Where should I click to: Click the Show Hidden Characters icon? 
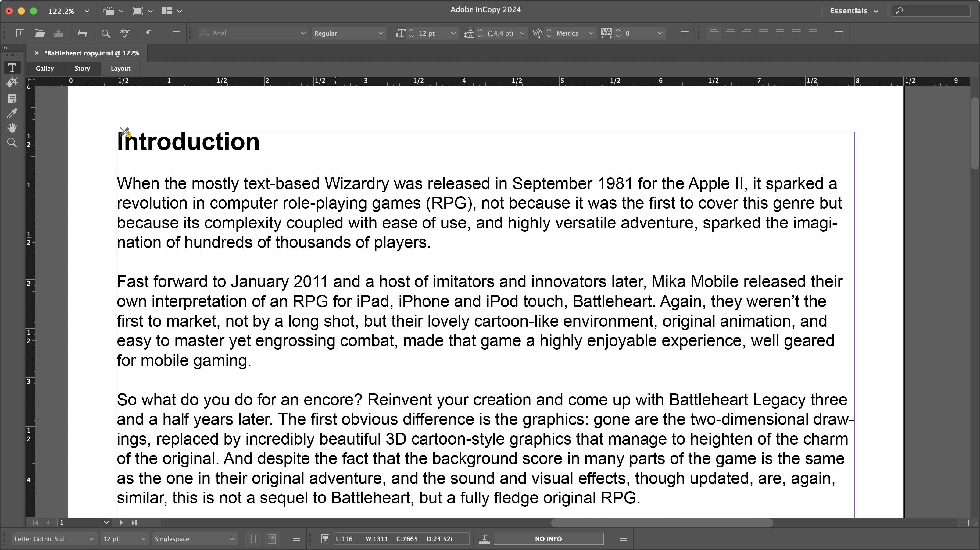click(149, 33)
